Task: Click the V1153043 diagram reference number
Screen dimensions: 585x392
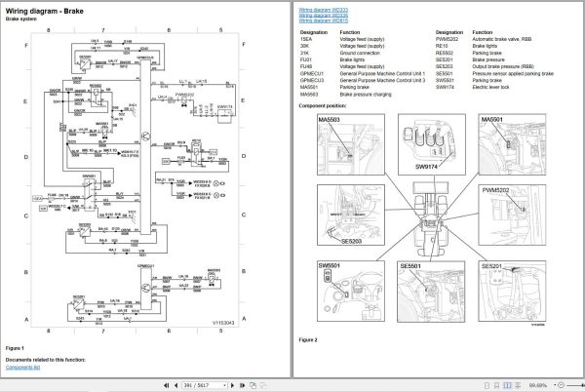Action: point(223,323)
